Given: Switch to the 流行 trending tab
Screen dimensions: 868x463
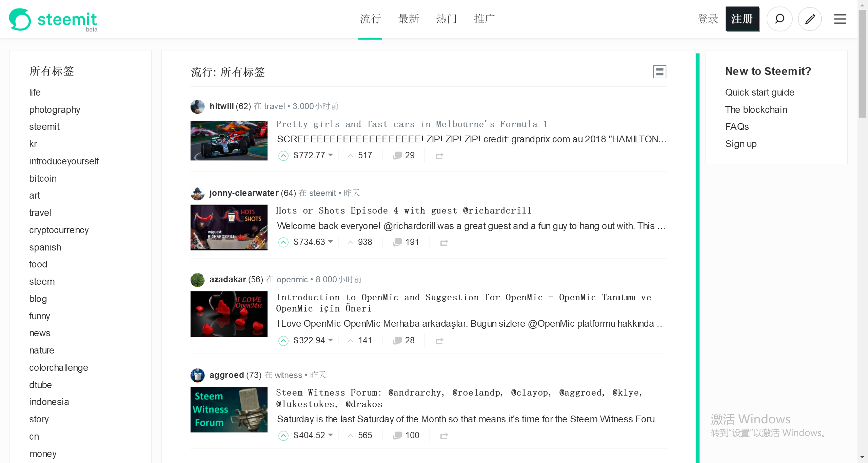Looking at the screenshot, I should (370, 19).
